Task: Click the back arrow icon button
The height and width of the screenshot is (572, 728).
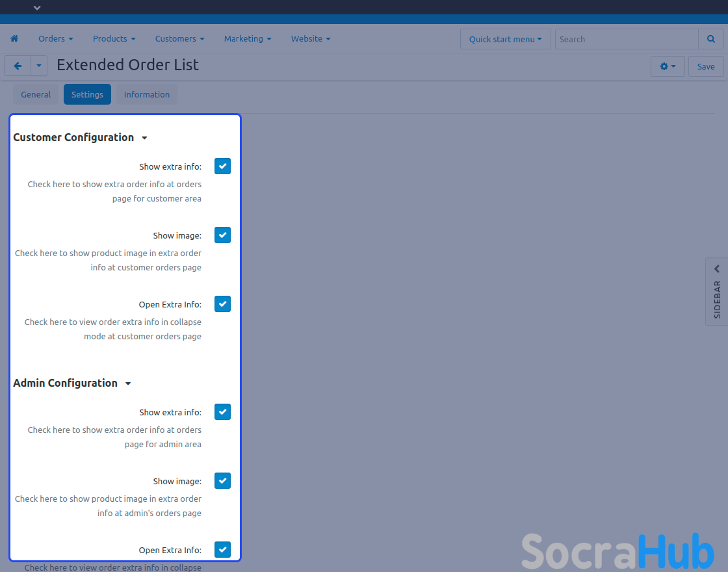Action: coord(18,66)
